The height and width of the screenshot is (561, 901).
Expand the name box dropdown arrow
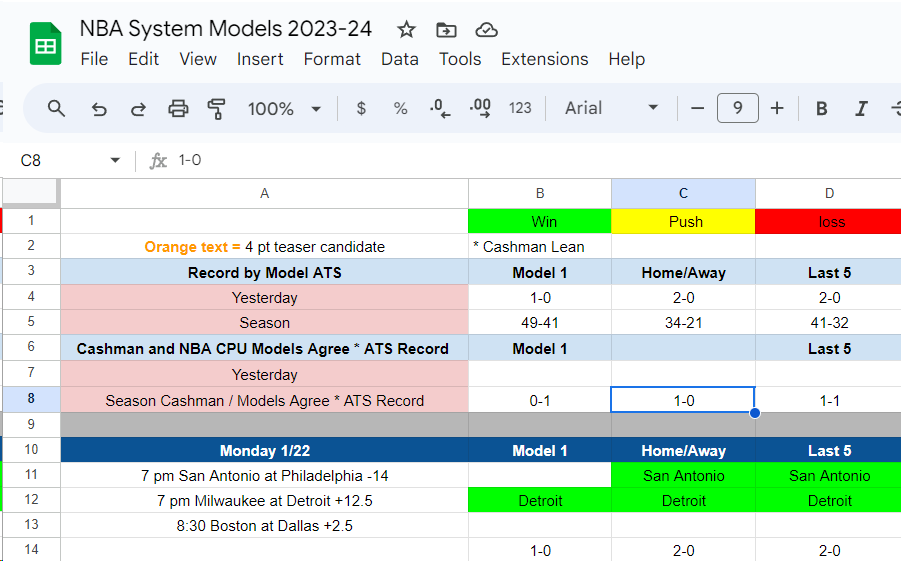(x=115, y=160)
